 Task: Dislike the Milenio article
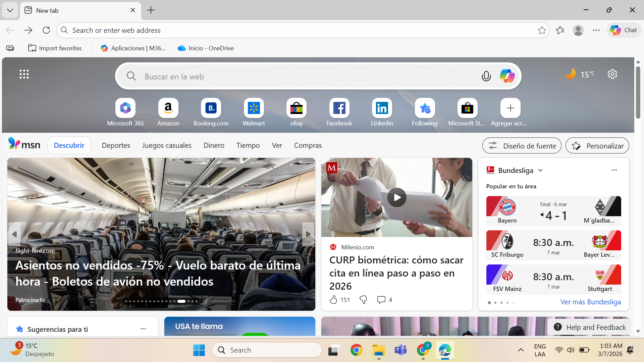pos(363,300)
